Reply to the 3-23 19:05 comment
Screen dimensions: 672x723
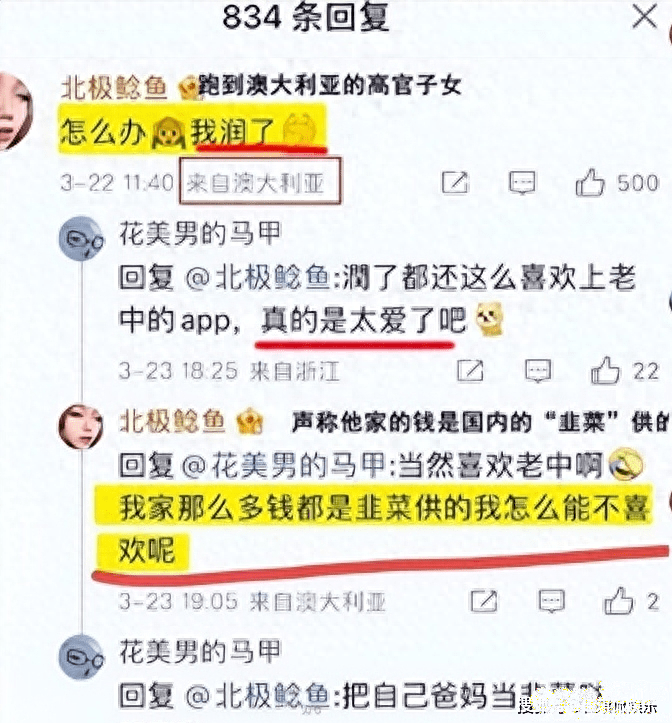[552, 601]
